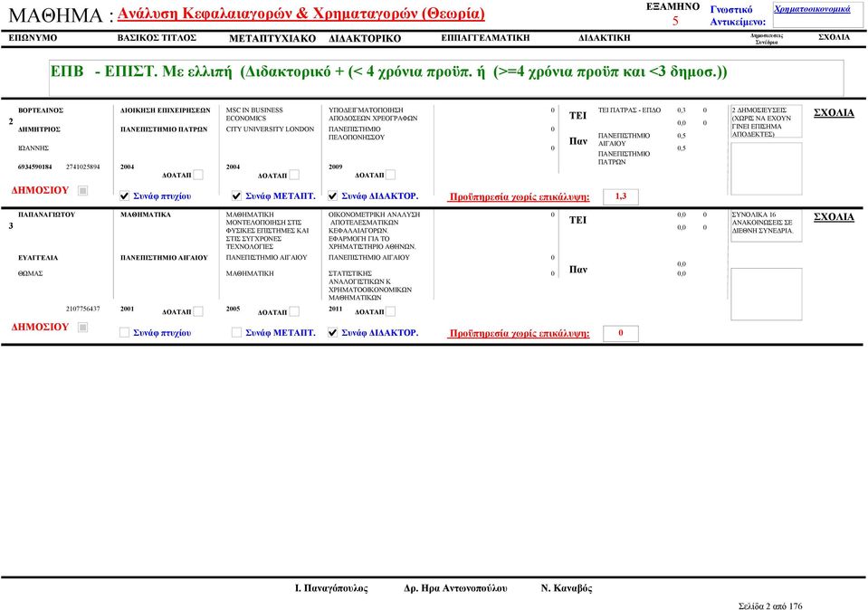Select degree title ΔΙΟΙΚΗΣΗ ΕΠΙΧΕΙΡΗΣΕΩΝ

tap(166, 110)
